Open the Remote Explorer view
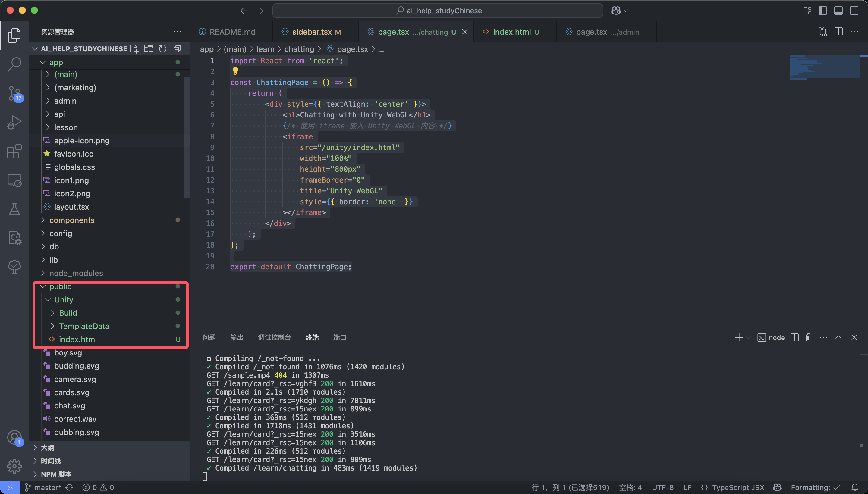The height and width of the screenshot is (494, 868). pyautogui.click(x=14, y=180)
